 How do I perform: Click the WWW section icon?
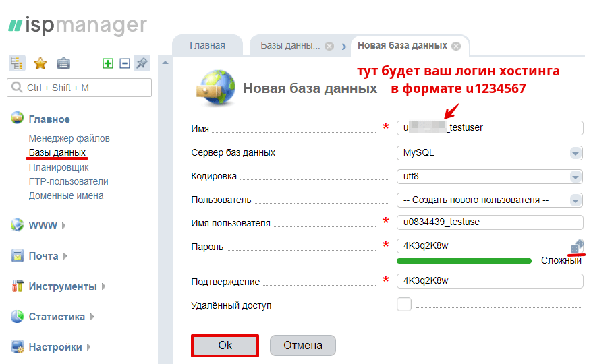coord(17,224)
